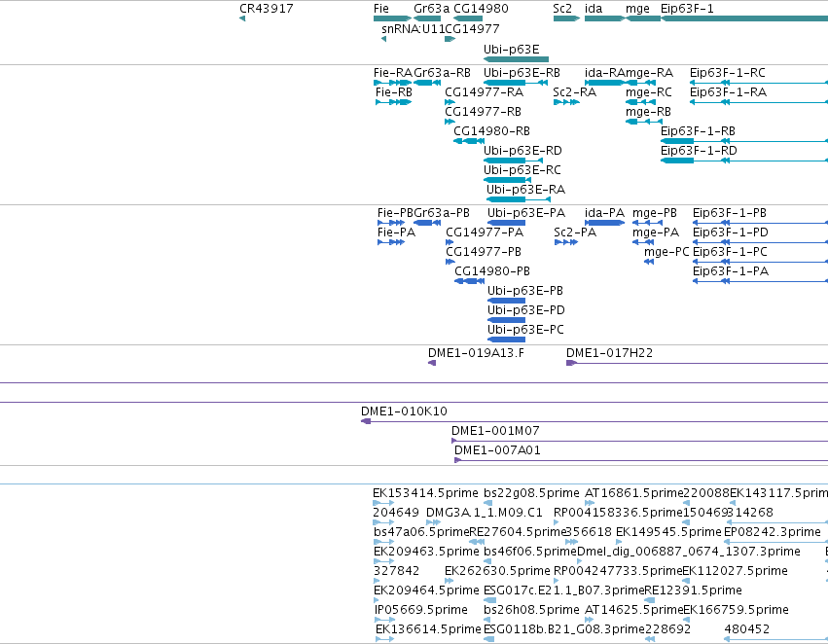Click the EP08242.3prime EST label
Image resolution: width=828 pixels, height=644 pixels.
(x=772, y=532)
